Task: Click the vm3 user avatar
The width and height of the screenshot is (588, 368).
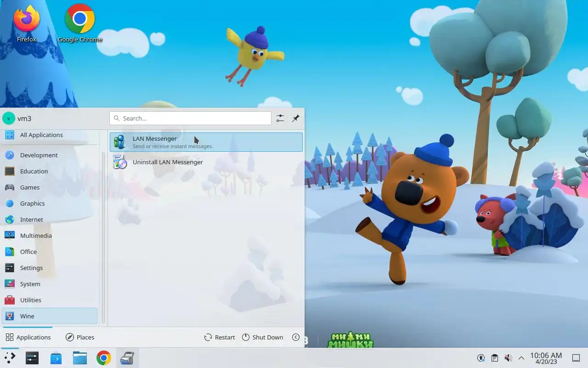Action: point(9,118)
